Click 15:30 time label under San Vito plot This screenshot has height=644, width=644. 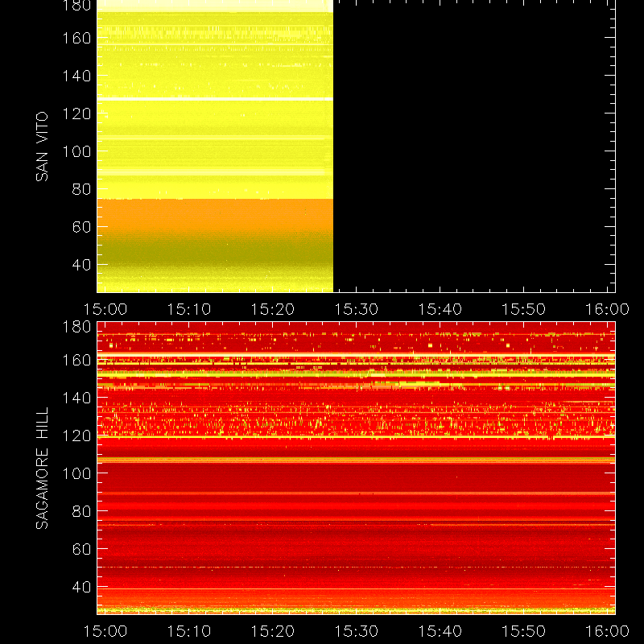[x=356, y=309]
